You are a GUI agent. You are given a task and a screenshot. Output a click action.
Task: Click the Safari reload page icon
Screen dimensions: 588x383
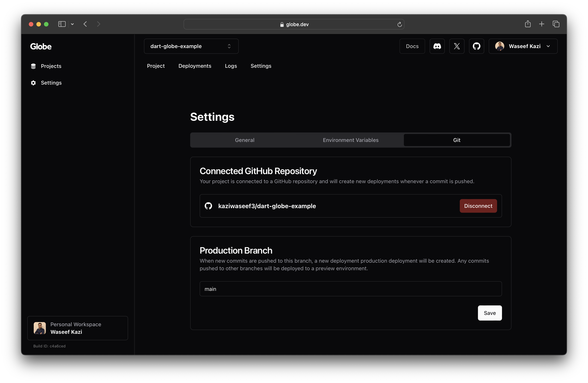399,24
